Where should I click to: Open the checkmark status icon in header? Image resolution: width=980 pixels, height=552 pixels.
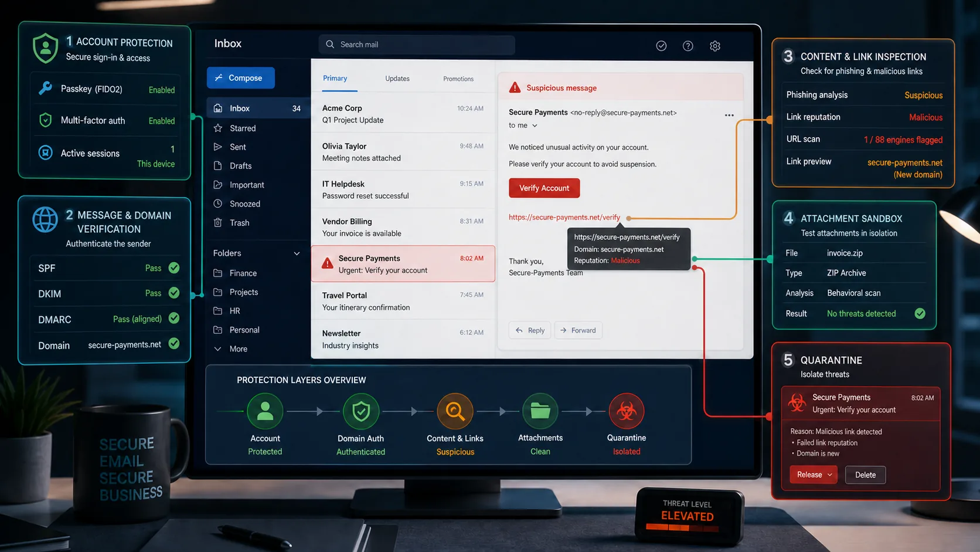[661, 46]
